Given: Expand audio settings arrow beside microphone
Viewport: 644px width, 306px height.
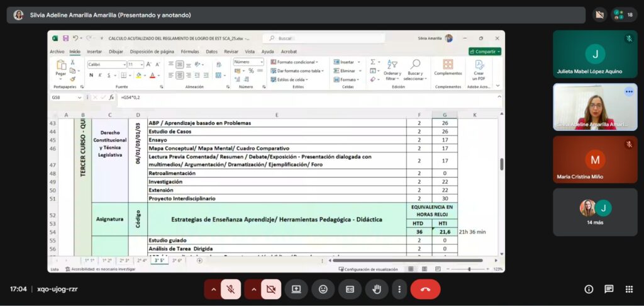Looking at the screenshot, I should click(x=213, y=289).
